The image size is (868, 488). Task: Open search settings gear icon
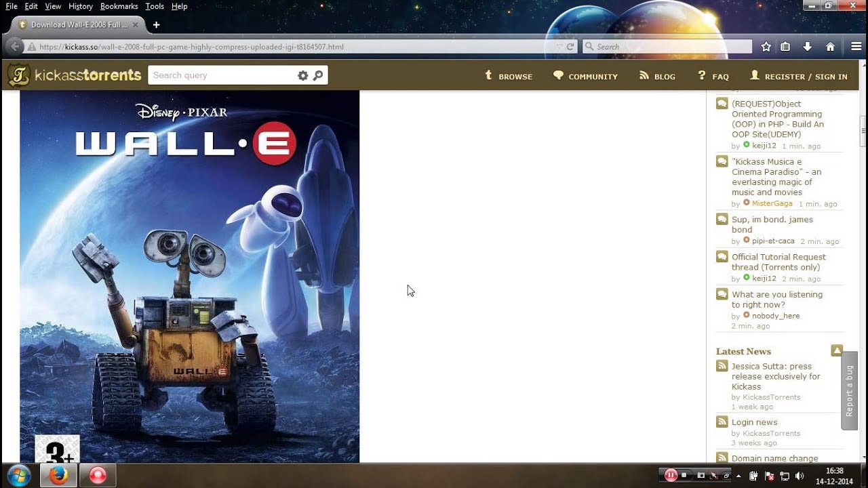pyautogui.click(x=303, y=75)
